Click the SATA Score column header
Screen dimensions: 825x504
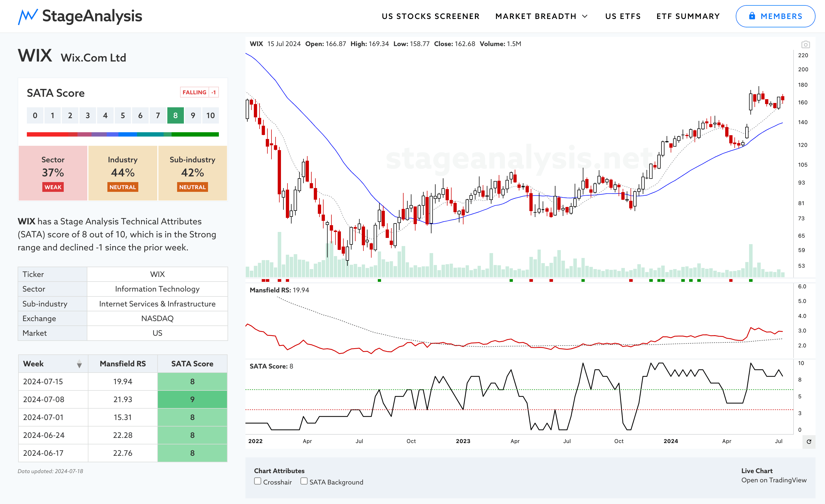tap(192, 364)
